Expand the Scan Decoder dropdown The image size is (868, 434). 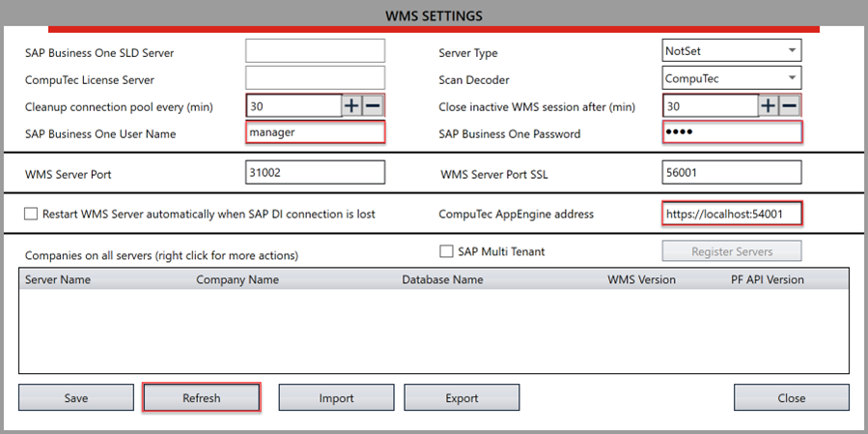(x=732, y=77)
